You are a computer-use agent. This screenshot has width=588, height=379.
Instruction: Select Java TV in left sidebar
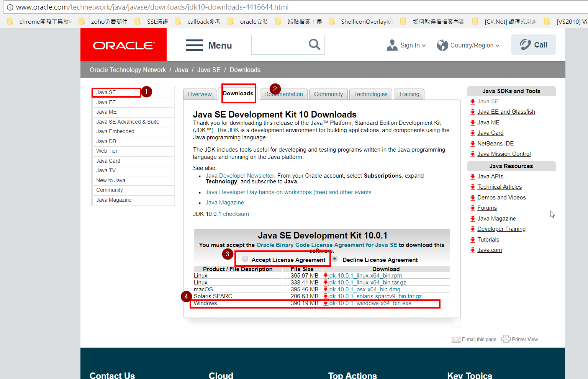[x=133, y=170]
